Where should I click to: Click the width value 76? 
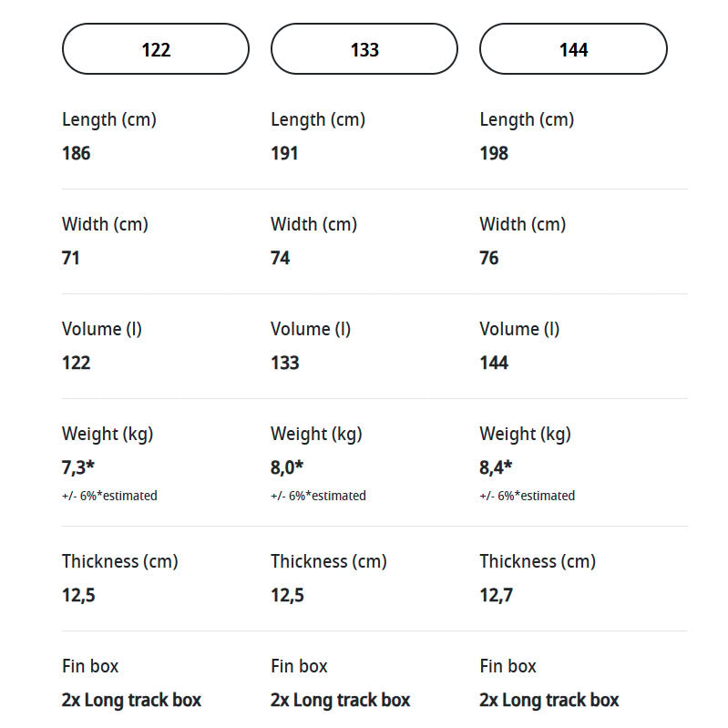pos(489,258)
